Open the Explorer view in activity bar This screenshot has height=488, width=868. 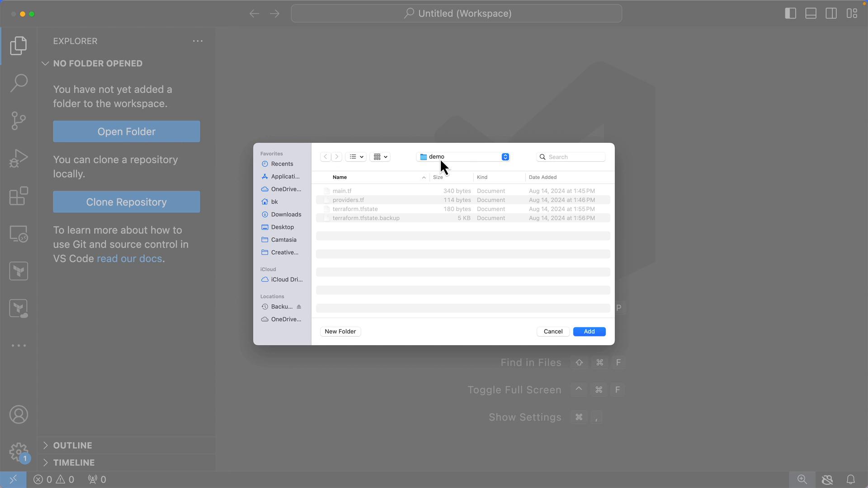[x=19, y=46]
